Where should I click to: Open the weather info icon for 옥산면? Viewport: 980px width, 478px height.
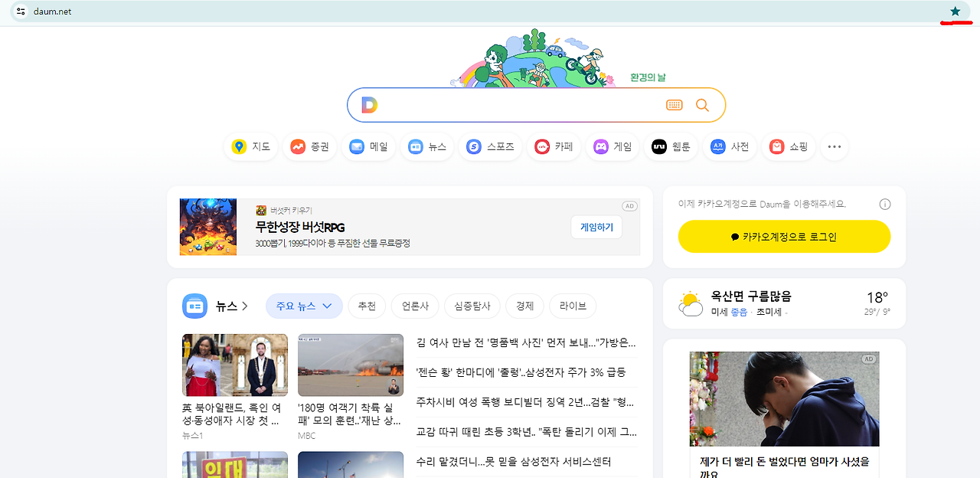coord(690,303)
